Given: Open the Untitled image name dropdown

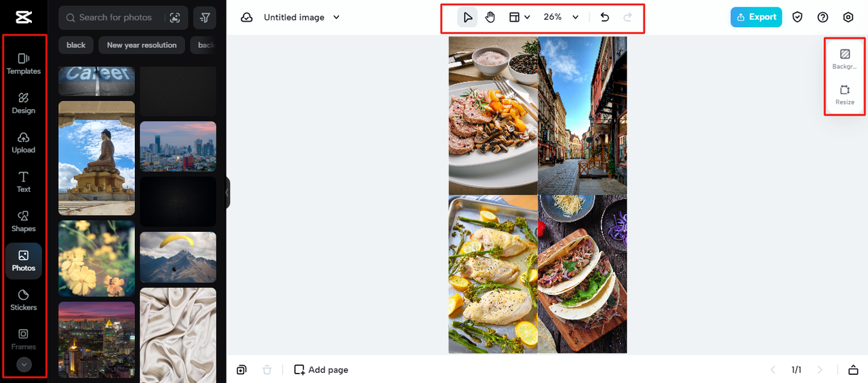Looking at the screenshot, I should click(302, 18).
